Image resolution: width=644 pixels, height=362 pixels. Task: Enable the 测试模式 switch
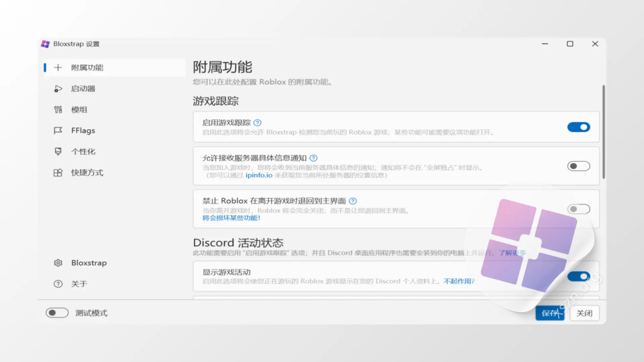coord(57,313)
